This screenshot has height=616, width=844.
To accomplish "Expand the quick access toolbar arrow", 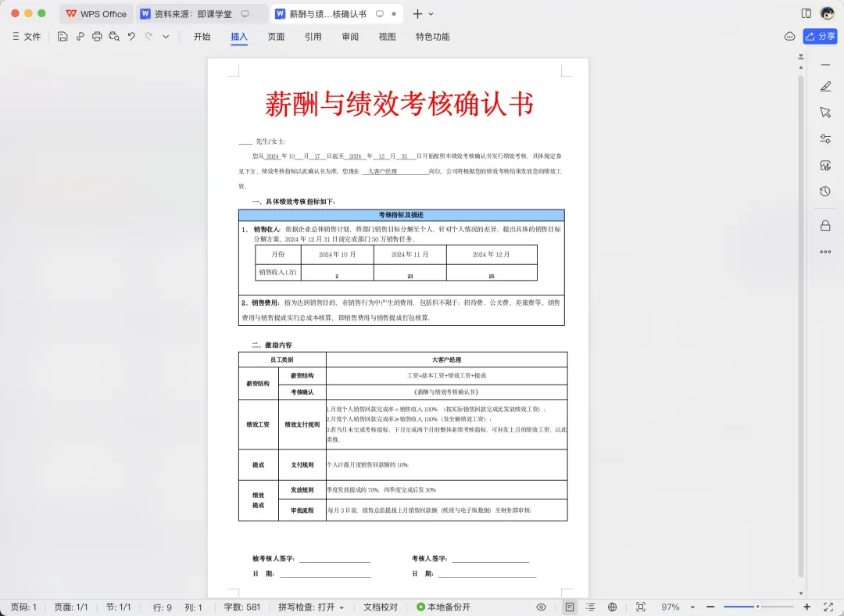I will click(x=166, y=37).
